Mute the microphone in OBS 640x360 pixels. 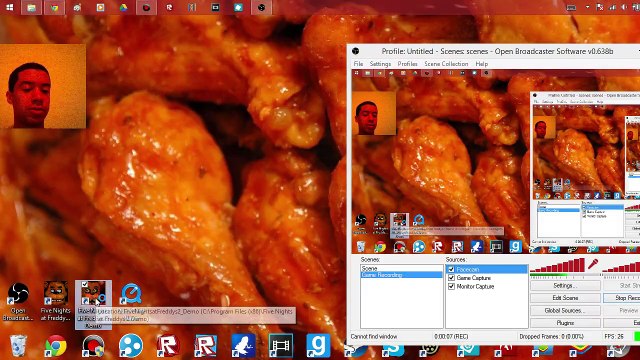593,264
